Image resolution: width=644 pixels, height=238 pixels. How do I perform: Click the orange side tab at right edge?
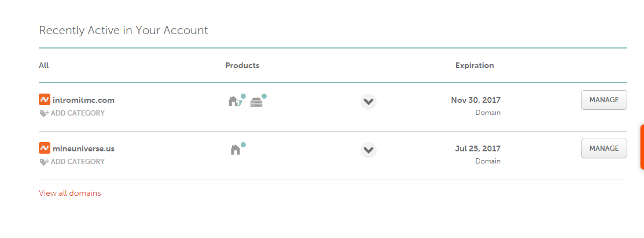642,146
